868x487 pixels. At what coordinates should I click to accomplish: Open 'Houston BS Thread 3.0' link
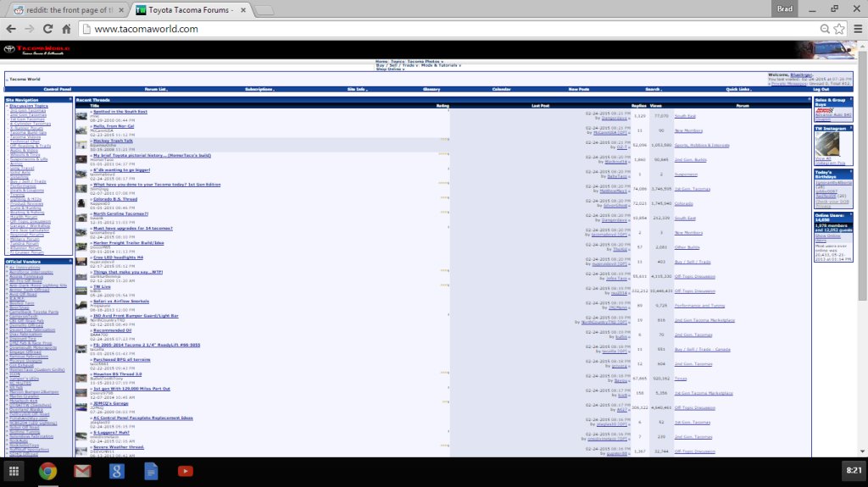pos(117,374)
